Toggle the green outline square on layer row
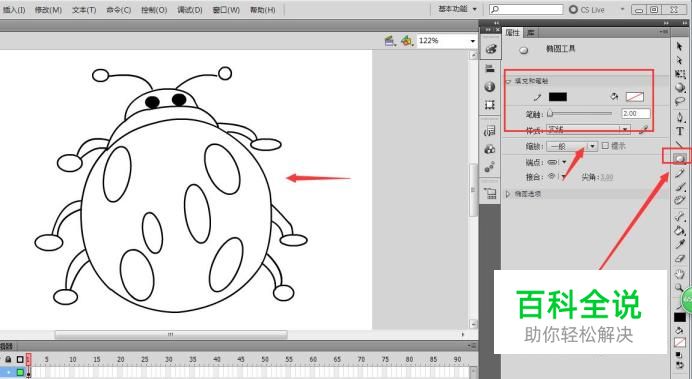 tap(20, 372)
